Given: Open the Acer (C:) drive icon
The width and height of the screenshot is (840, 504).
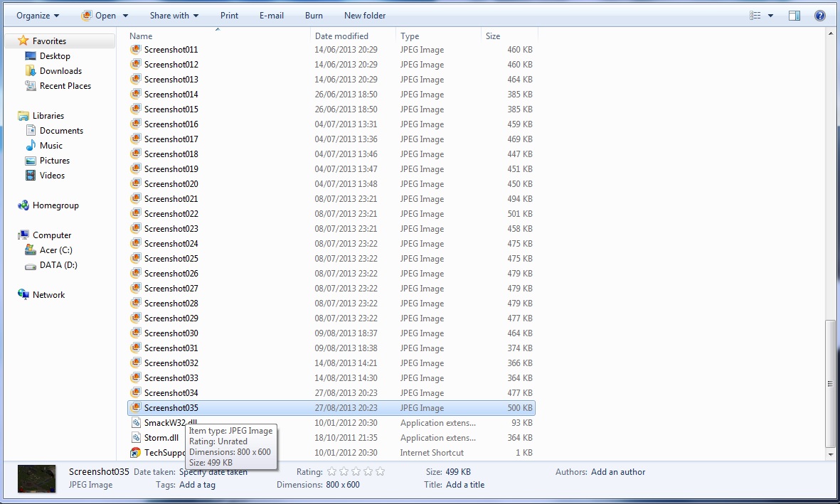Looking at the screenshot, I should pyautogui.click(x=31, y=250).
